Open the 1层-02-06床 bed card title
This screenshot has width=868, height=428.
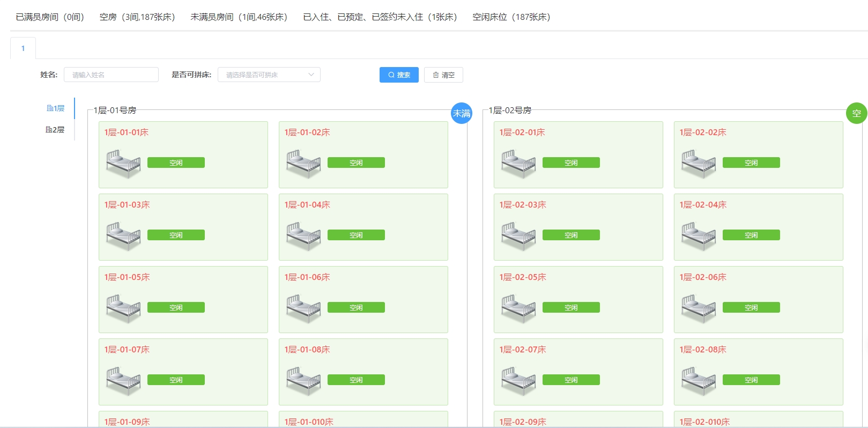703,277
